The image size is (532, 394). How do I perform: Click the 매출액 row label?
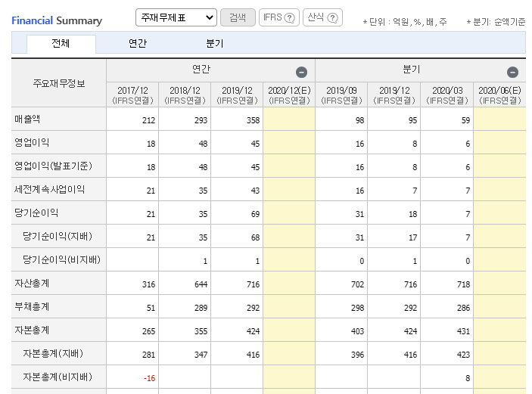click(x=27, y=119)
